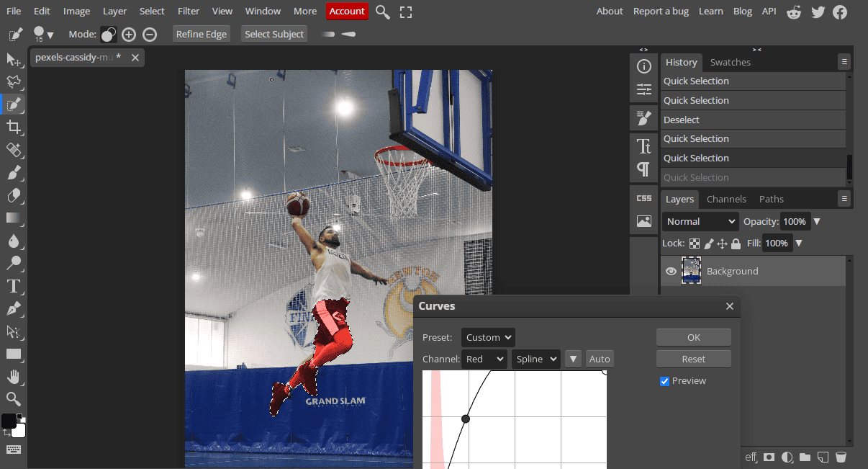Screen dimensions: 868x469
Task: Open the Brush panel icon
Action: coord(644,117)
